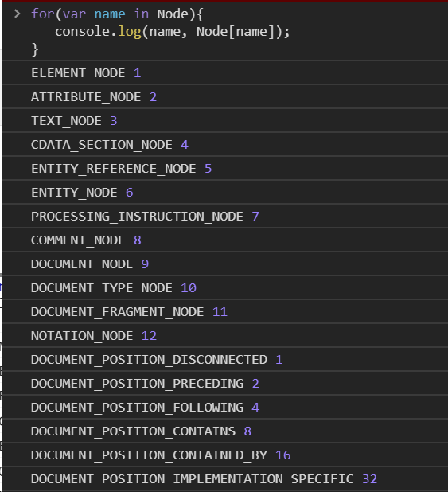Viewport: 448px width, 492px height.
Task: Select the DOCUMENT_POSITION_CONTAINED_BY 16 row
Action: tap(225, 455)
